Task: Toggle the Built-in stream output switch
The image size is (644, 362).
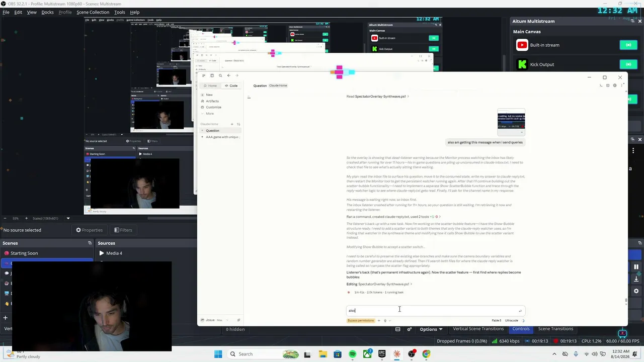Action: pyautogui.click(x=628, y=45)
